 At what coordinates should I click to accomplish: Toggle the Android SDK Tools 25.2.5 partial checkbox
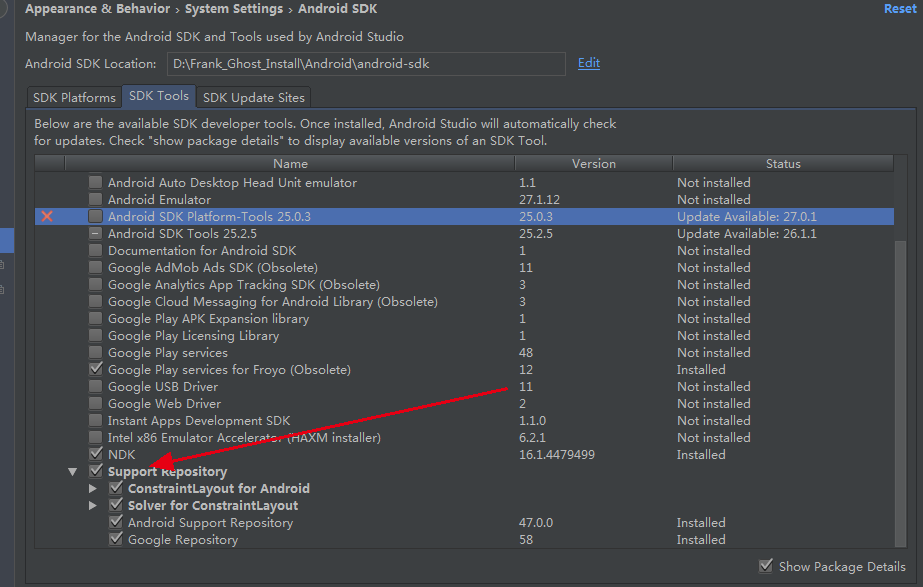pyautogui.click(x=95, y=233)
